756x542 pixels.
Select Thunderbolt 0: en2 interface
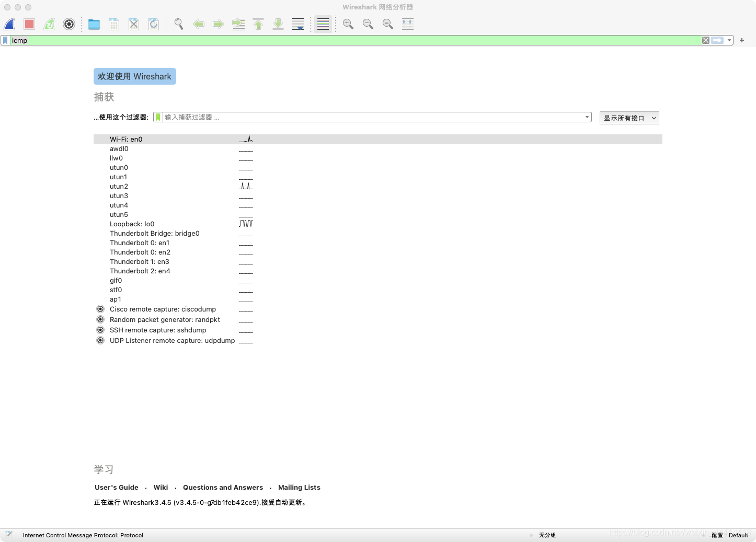(378, 252)
